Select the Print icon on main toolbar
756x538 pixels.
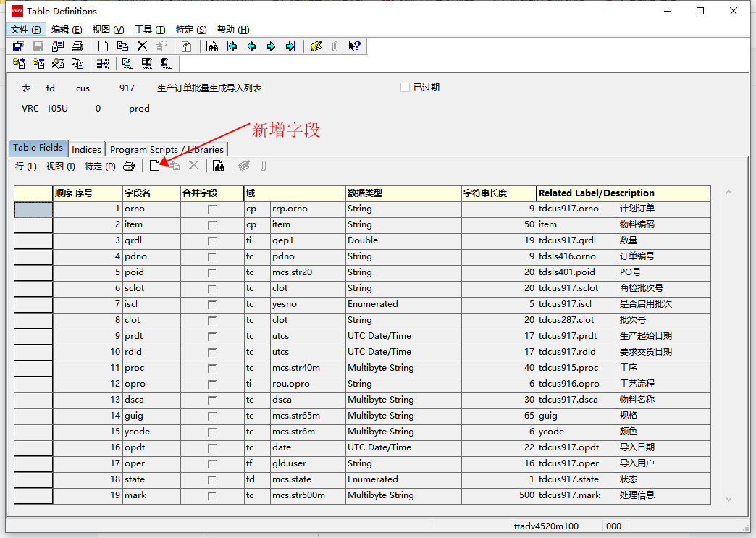click(77, 46)
